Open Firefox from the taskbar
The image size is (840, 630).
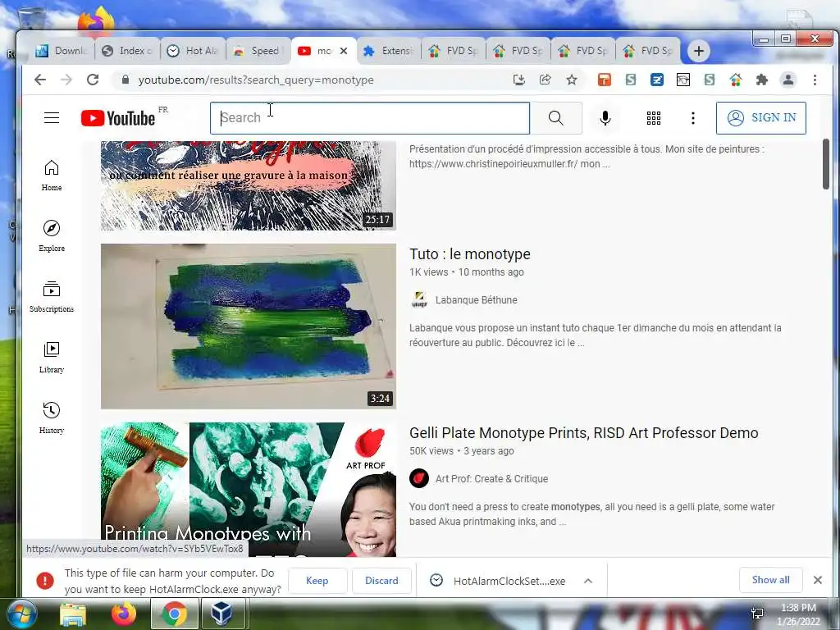click(x=124, y=614)
